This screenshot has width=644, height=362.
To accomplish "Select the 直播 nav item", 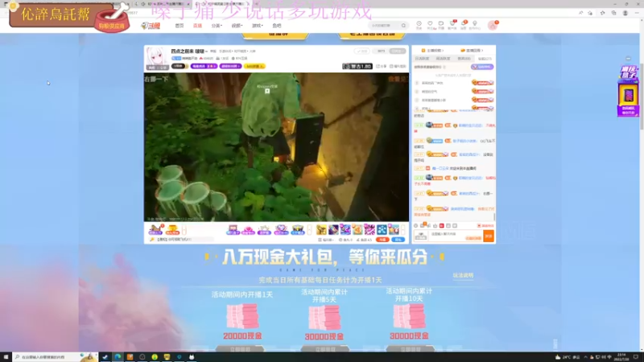I will pyautogui.click(x=197, y=26).
